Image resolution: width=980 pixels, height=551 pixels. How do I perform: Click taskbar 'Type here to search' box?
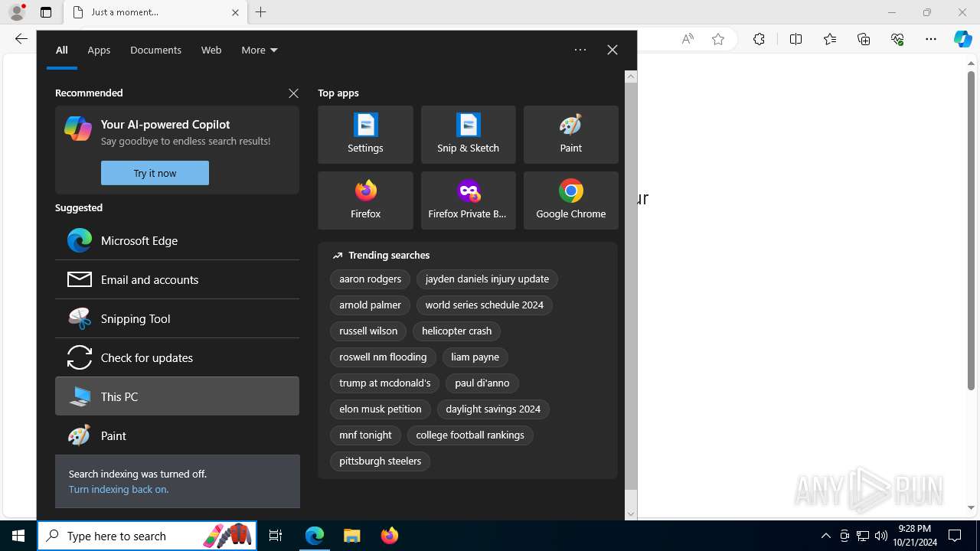point(147,536)
